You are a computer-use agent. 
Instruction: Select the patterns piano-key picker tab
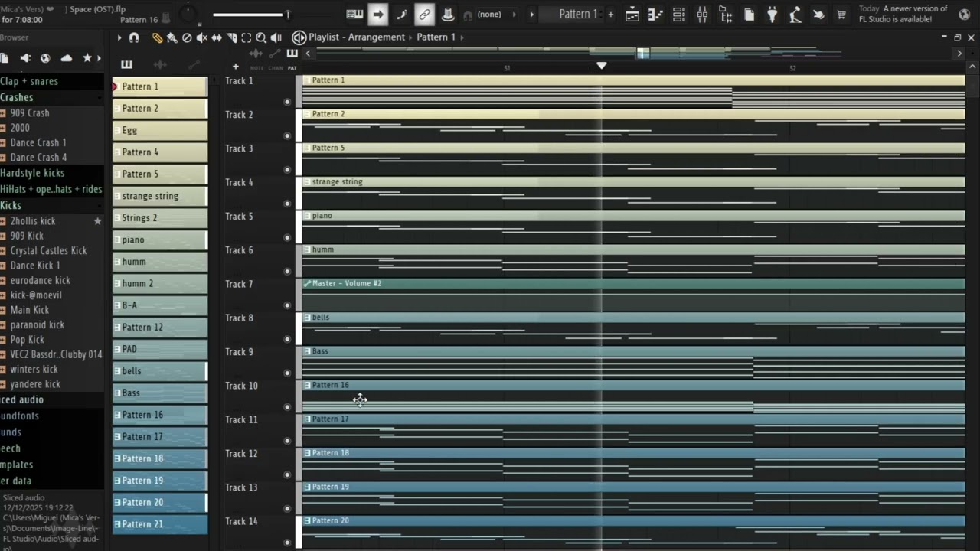point(126,65)
